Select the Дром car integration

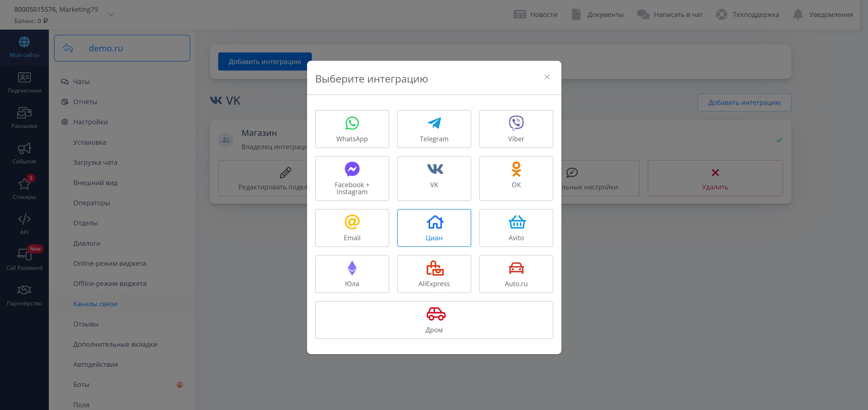pyautogui.click(x=434, y=320)
